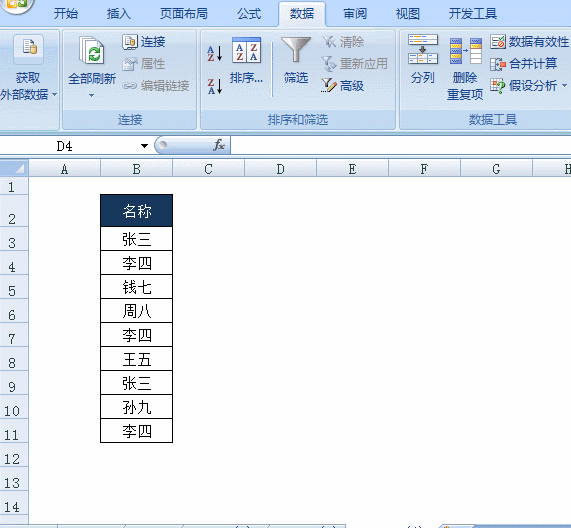
Task: Click the 属性 properties icon
Action: tap(130, 64)
